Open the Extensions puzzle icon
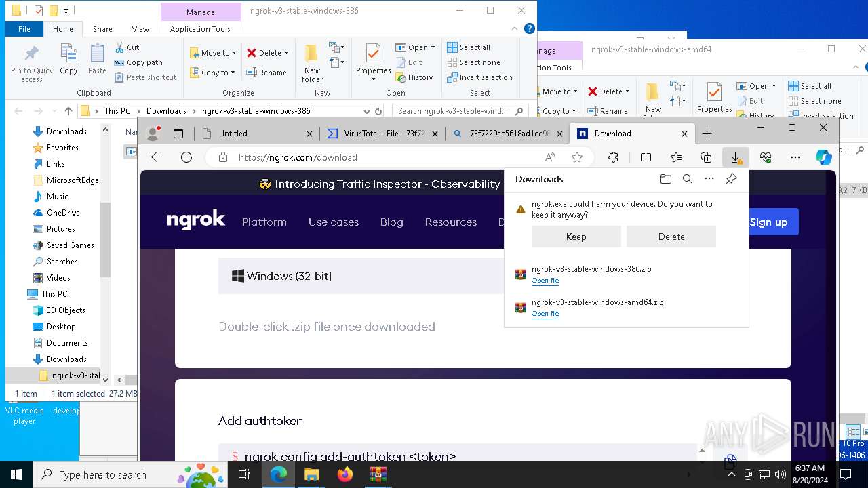Image resolution: width=868 pixels, height=488 pixels. click(x=613, y=157)
